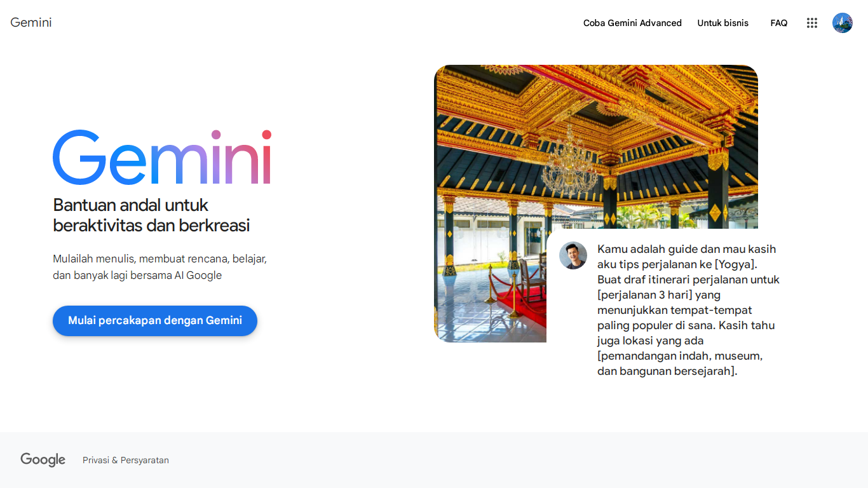Click the Google logo in footer

pos(43,460)
